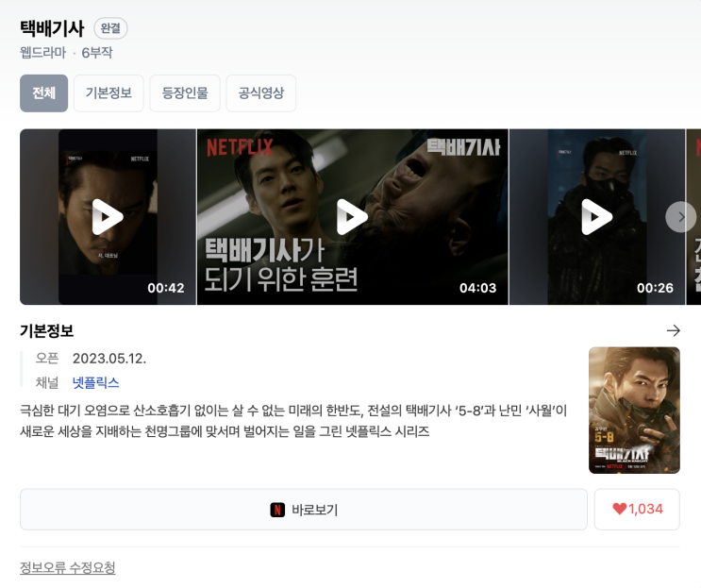
Task: Click the 정보오류 수정요청 link
Action: [x=68, y=568]
